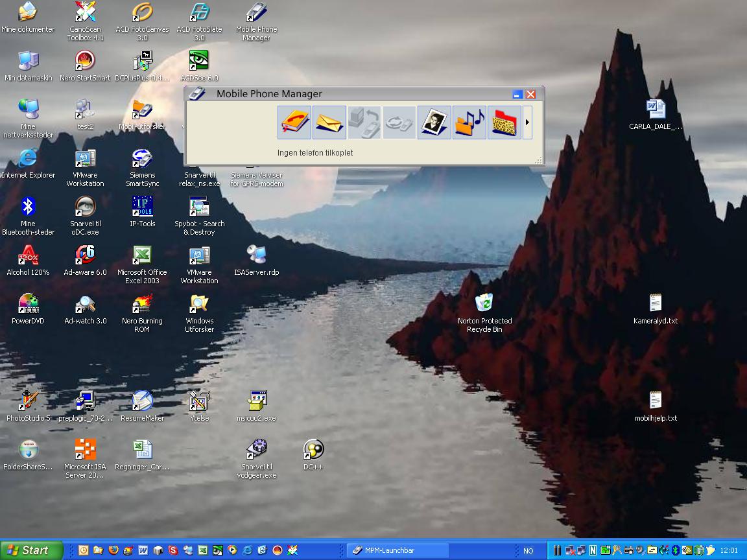
Task: Select the Spybot - Search & Destroy desktop icon
Action: 199,216
